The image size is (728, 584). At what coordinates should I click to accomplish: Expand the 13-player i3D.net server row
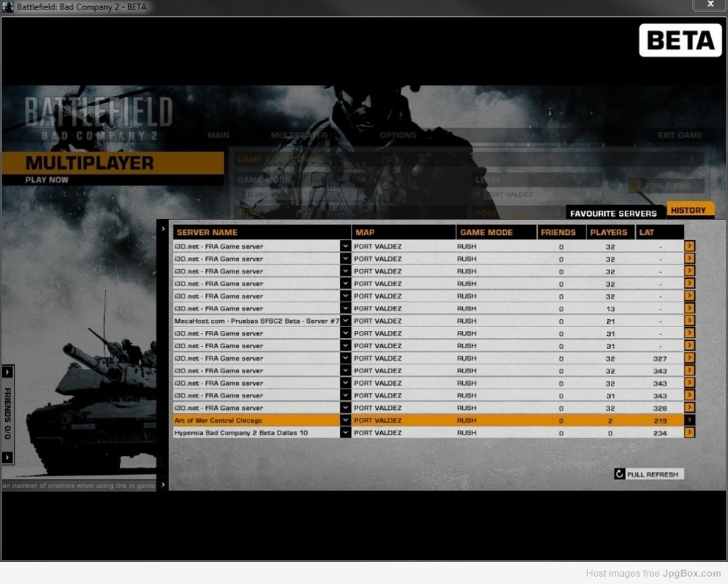coord(345,308)
